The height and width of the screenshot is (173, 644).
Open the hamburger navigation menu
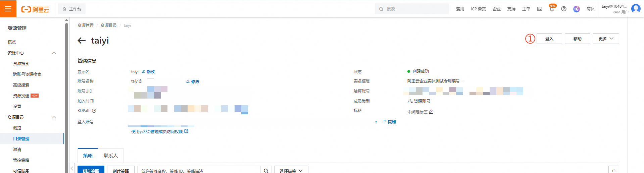[8, 9]
